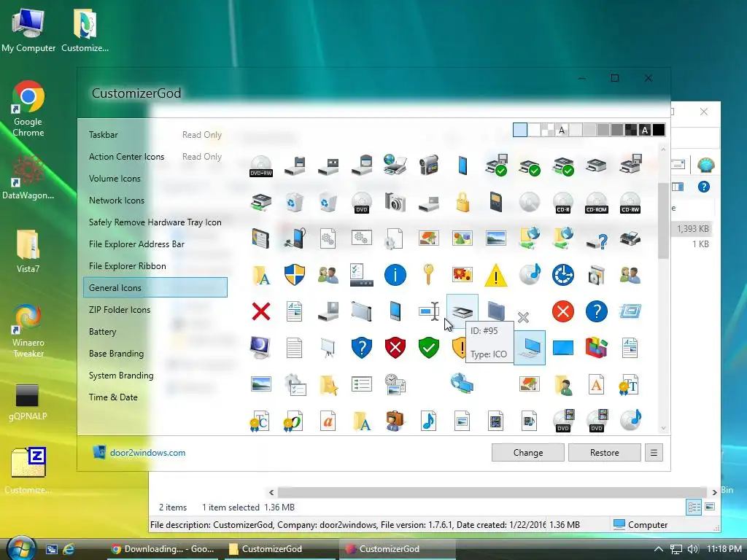Choose the blue circle question mark icon
Viewport: 747px width, 560px height.
[x=597, y=312]
